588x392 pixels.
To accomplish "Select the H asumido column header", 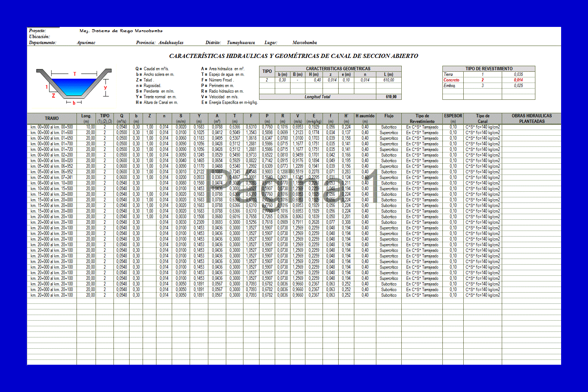I will tap(365, 118).
